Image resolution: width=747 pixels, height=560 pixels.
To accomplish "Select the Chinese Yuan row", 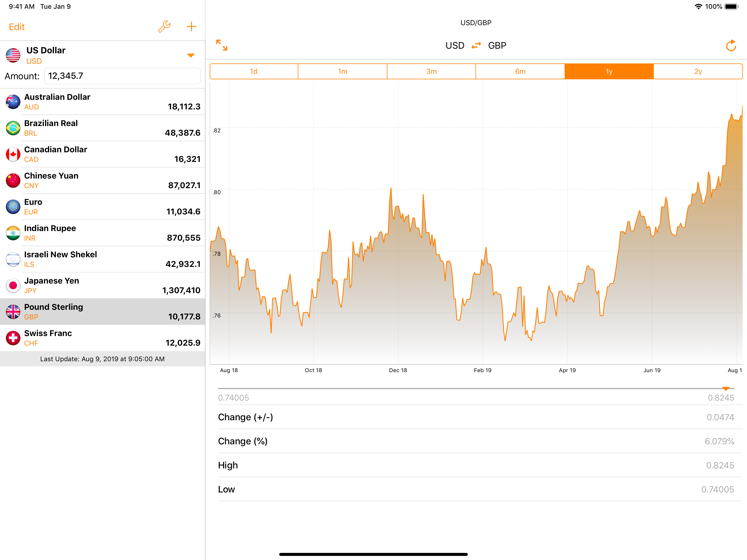I will 102,180.
